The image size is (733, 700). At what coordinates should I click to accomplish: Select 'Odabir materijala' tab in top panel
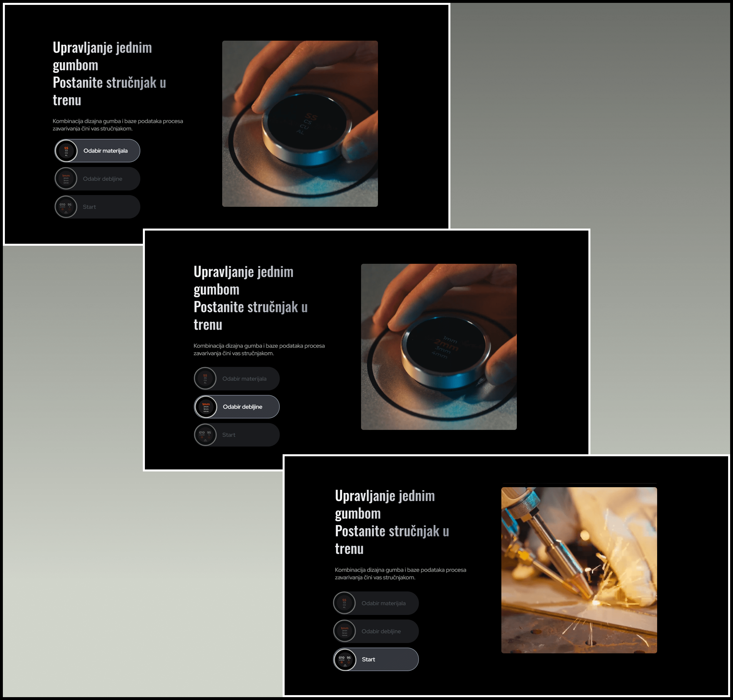pos(97,151)
